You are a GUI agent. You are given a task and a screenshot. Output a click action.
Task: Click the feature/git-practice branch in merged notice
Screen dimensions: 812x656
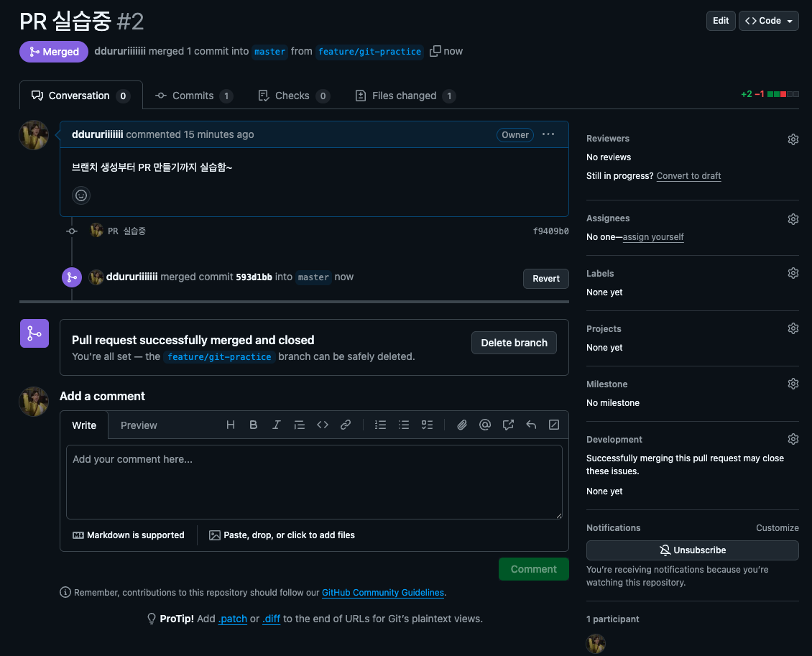[219, 356]
